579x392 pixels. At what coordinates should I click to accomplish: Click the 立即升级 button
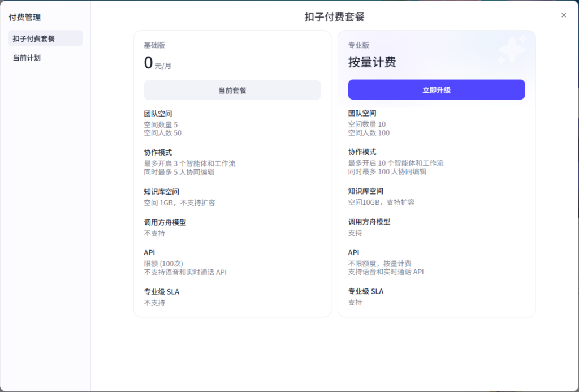[437, 90]
